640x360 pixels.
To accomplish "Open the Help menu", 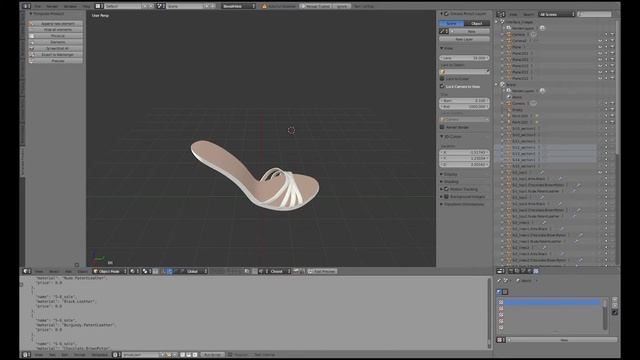I will pyautogui.click(x=87, y=7).
